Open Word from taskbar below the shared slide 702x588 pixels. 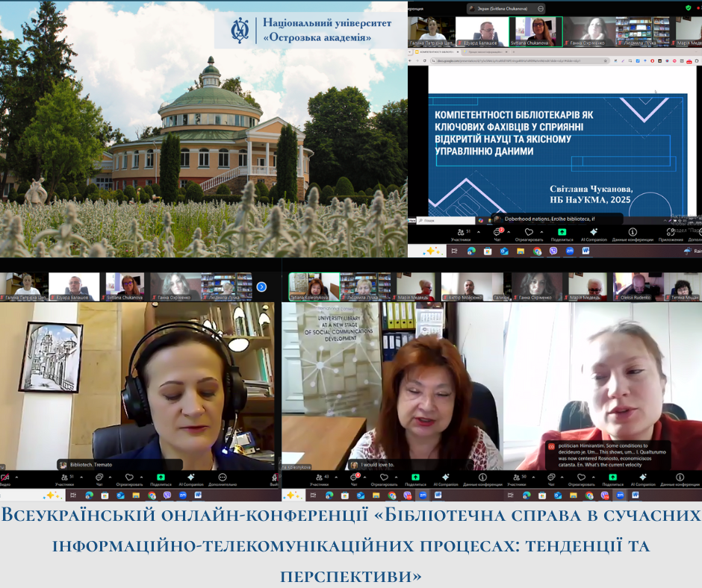[585, 251]
